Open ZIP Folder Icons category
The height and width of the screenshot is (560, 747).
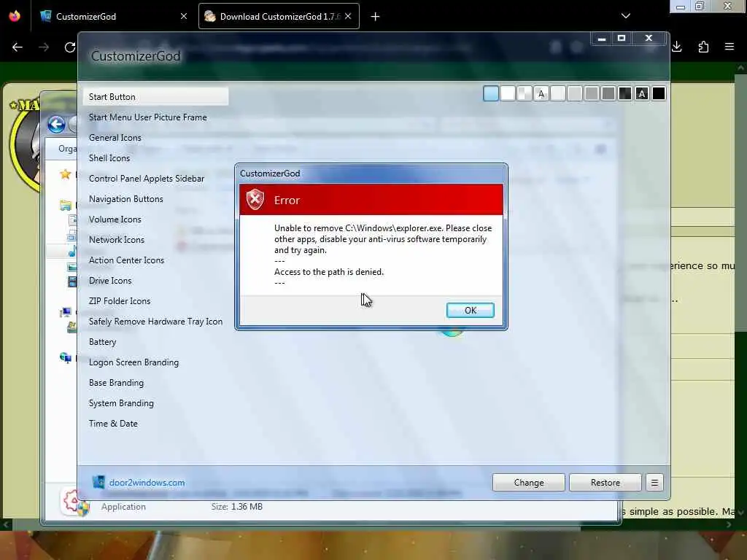[x=120, y=301]
